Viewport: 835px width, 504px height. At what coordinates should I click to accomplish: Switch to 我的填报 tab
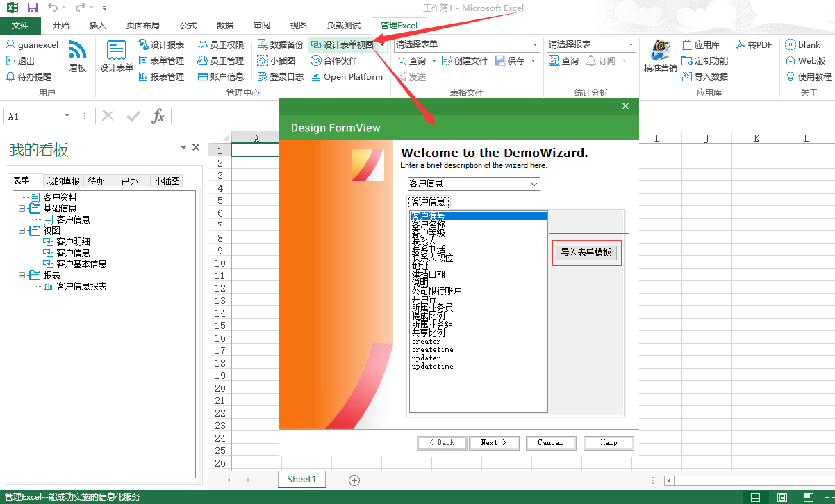pos(63,181)
